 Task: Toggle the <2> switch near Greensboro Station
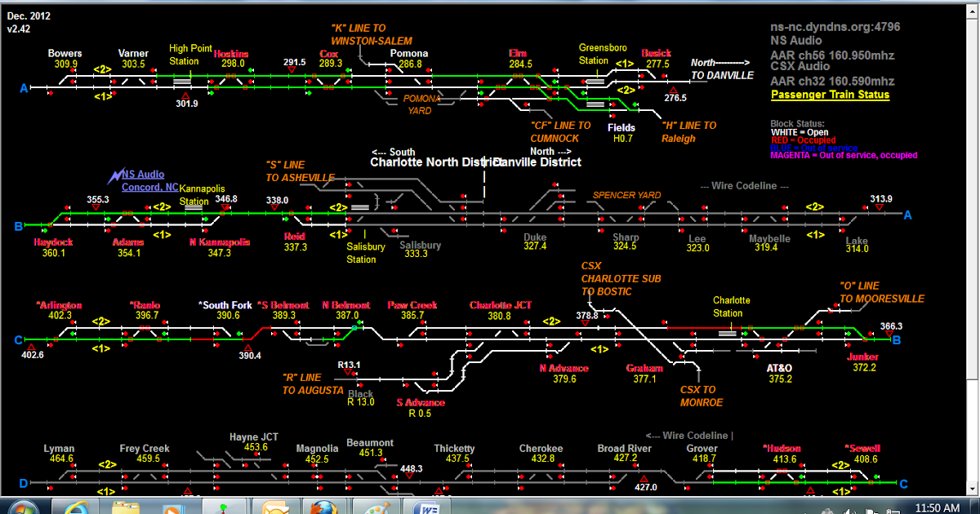tap(625, 91)
